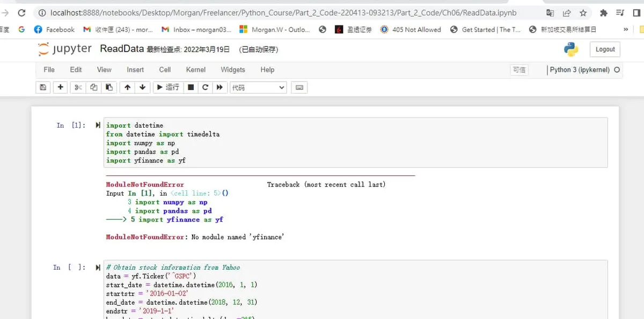Move the selected cell down
Screen dimensions: 644x319
click(142, 87)
